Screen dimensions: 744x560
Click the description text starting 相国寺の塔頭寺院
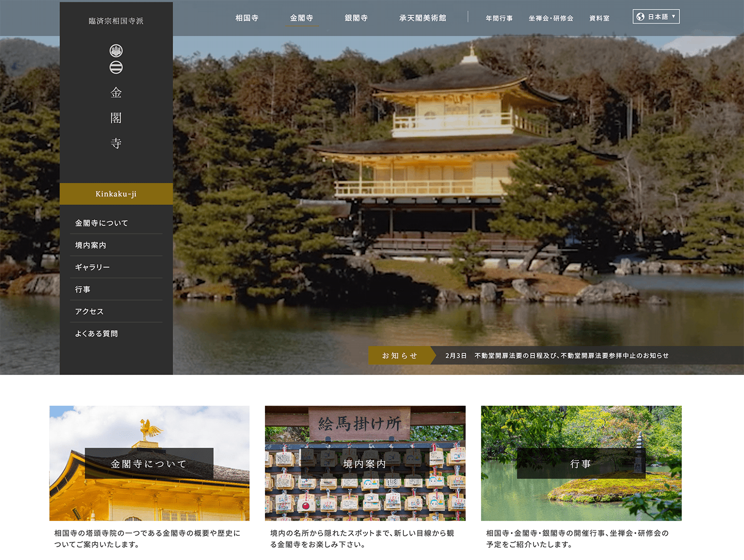[147, 538]
